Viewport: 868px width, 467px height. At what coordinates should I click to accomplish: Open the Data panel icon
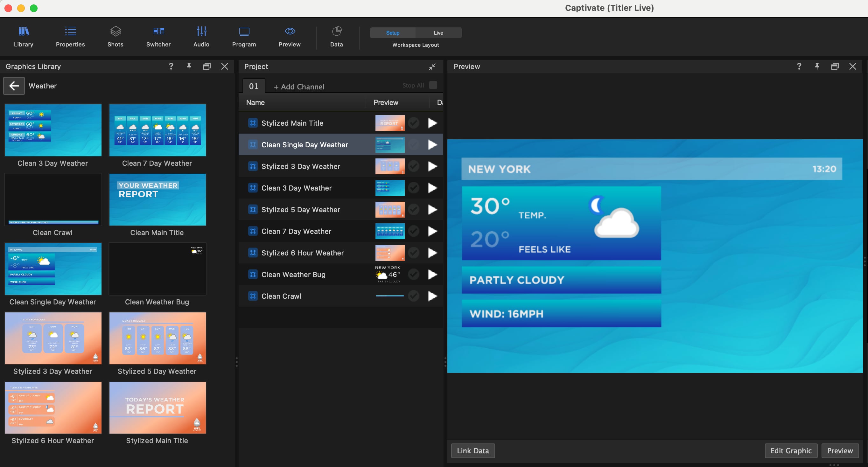[x=336, y=37]
